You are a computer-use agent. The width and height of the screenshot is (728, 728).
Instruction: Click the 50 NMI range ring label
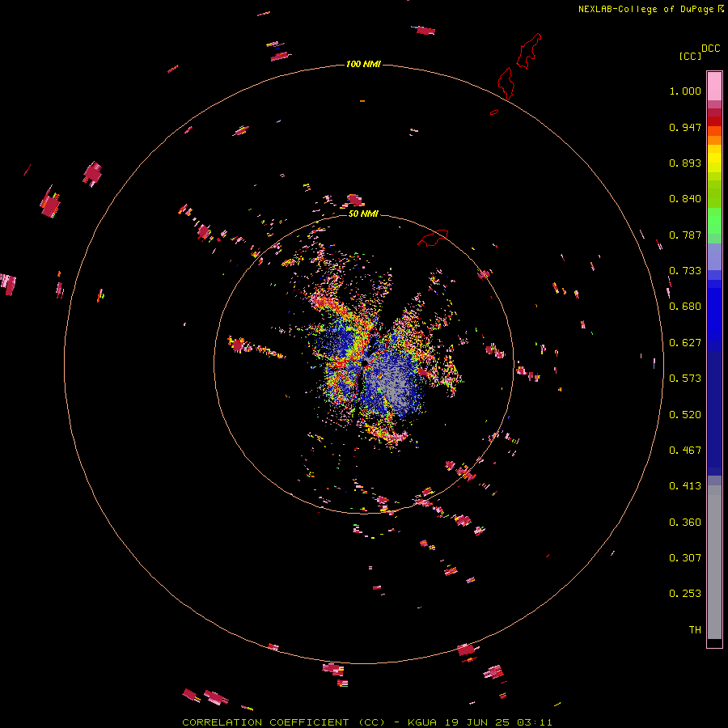click(363, 214)
